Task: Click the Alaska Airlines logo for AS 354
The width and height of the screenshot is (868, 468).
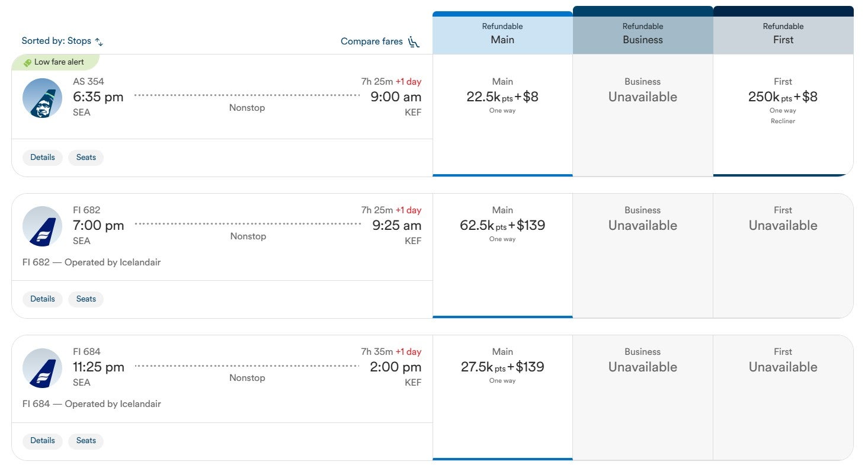Action: pyautogui.click(x=42, y=98)
